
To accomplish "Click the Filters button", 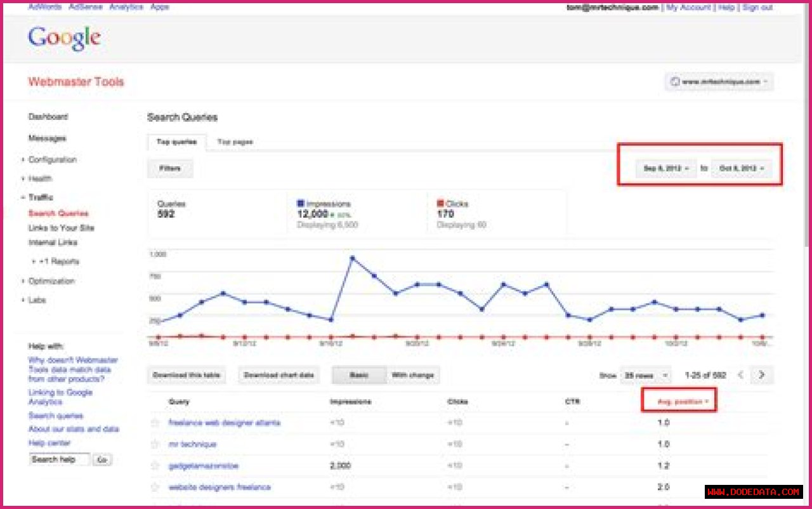I will coord(170,169).
